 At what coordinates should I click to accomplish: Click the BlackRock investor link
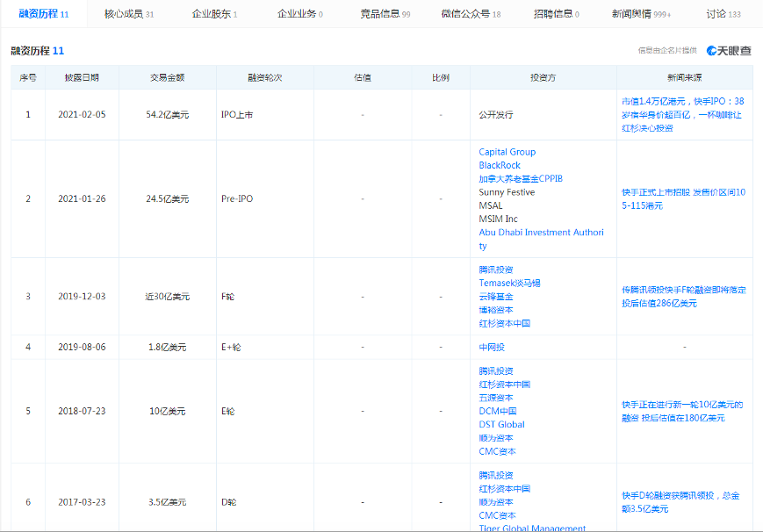point(499,165)
